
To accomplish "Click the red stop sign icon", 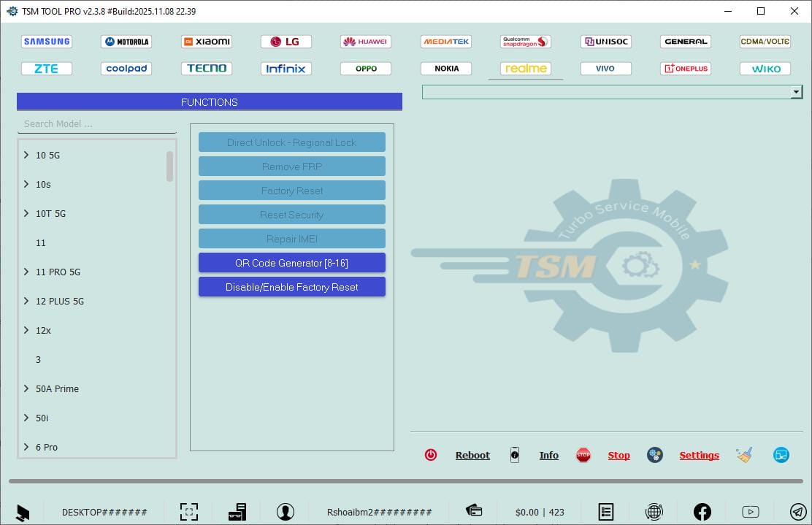I will pyautogui.click(x=583, y=454).
